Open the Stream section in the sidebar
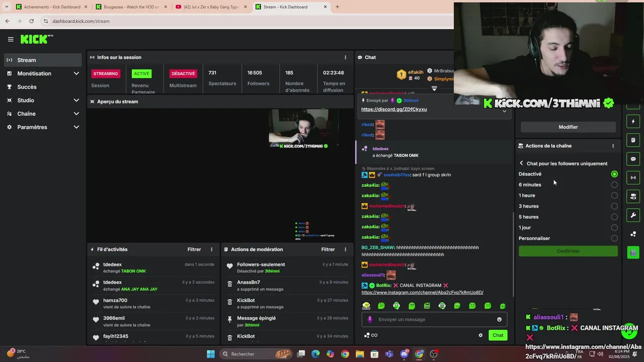644x362 pixels. tap(42, 60)
